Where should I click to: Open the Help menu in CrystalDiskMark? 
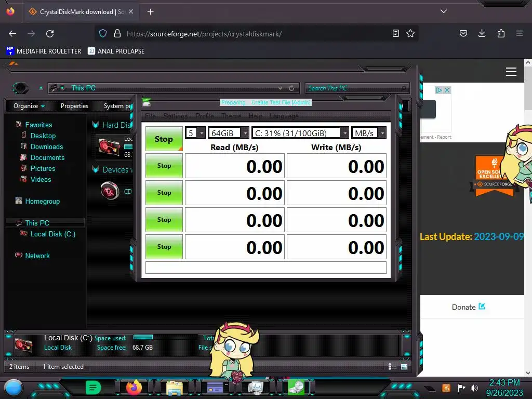(x=256, y=116)
